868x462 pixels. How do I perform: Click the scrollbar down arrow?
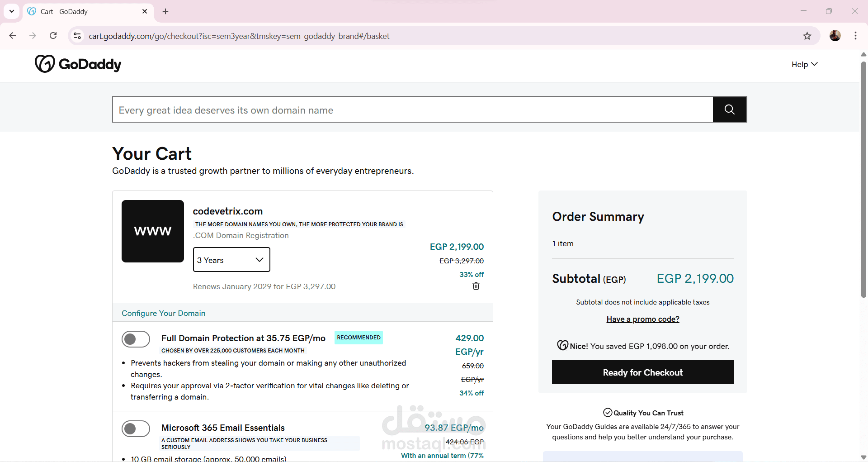click(863, 457)
